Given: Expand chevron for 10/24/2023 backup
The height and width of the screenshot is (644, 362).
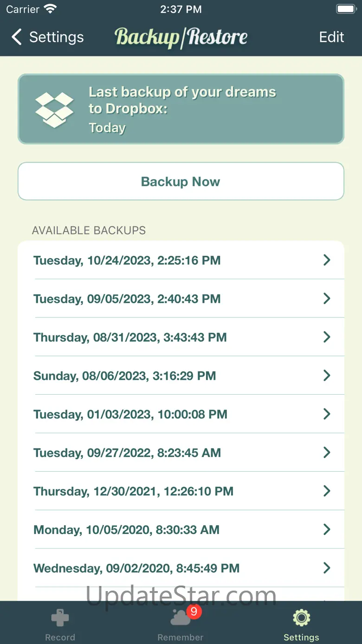Looking at the screenshot, I should coord(327,260).
